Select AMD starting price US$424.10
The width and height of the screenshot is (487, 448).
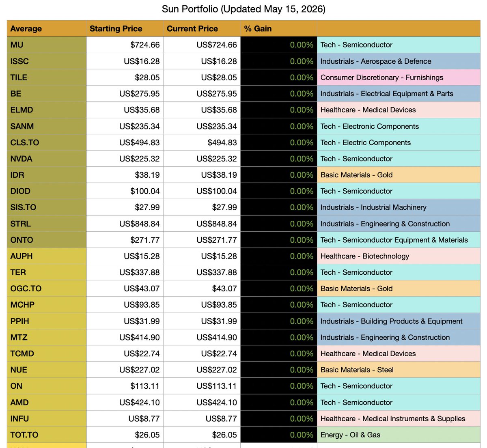pos(125,402)
